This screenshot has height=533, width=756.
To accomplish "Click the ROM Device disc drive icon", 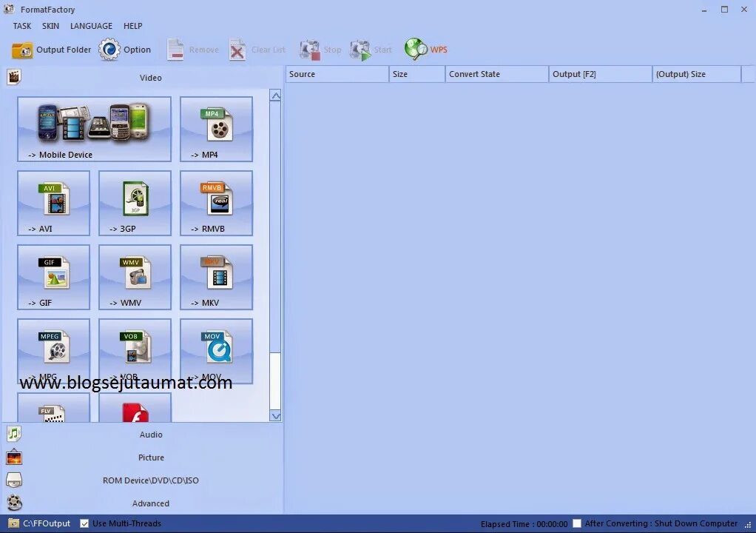I will (14, 480).
